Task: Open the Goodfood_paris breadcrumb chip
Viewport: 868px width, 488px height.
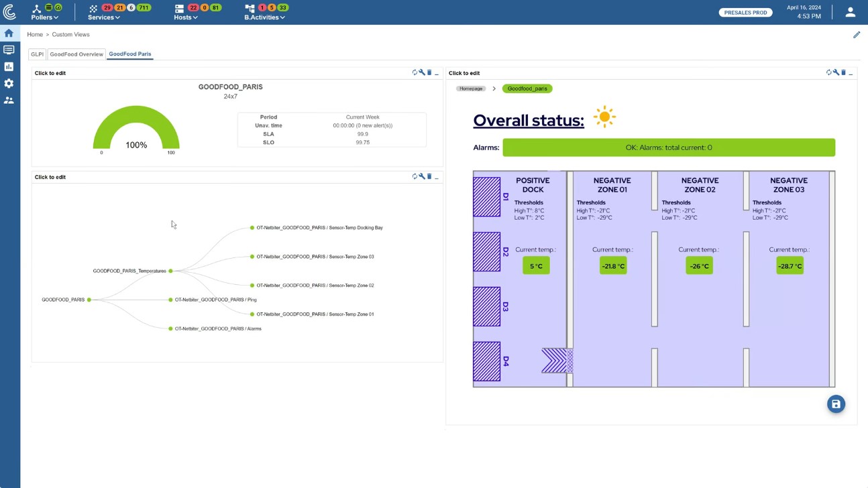Action: tap(527, 88)
